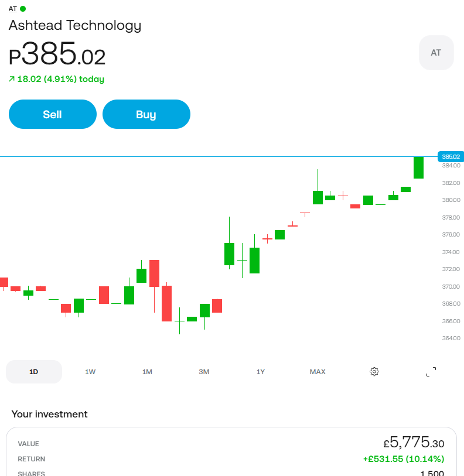Viewport: 464px width, 476px height.
Task: Click the largest red candlestick
Action: [166, 303]
